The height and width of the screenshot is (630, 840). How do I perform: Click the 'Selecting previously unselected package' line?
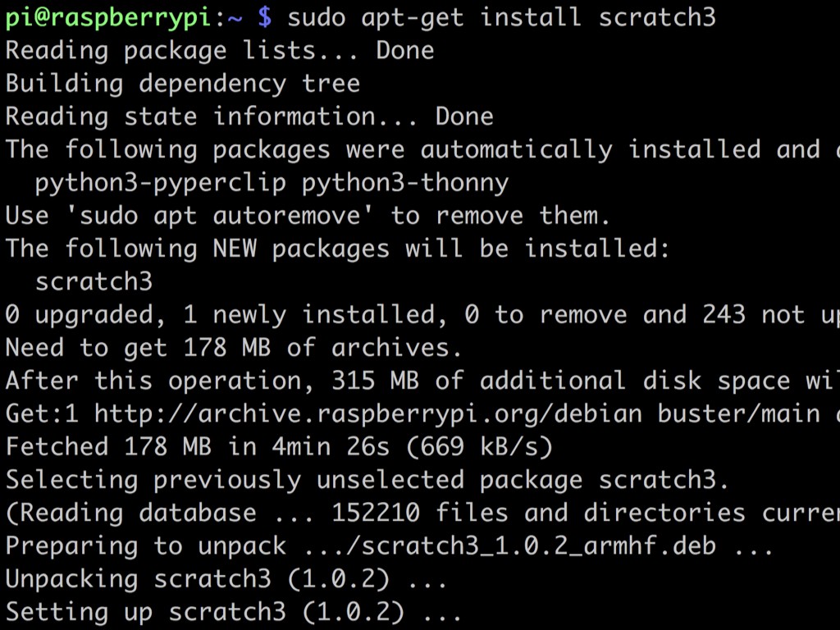click(367, 480)
